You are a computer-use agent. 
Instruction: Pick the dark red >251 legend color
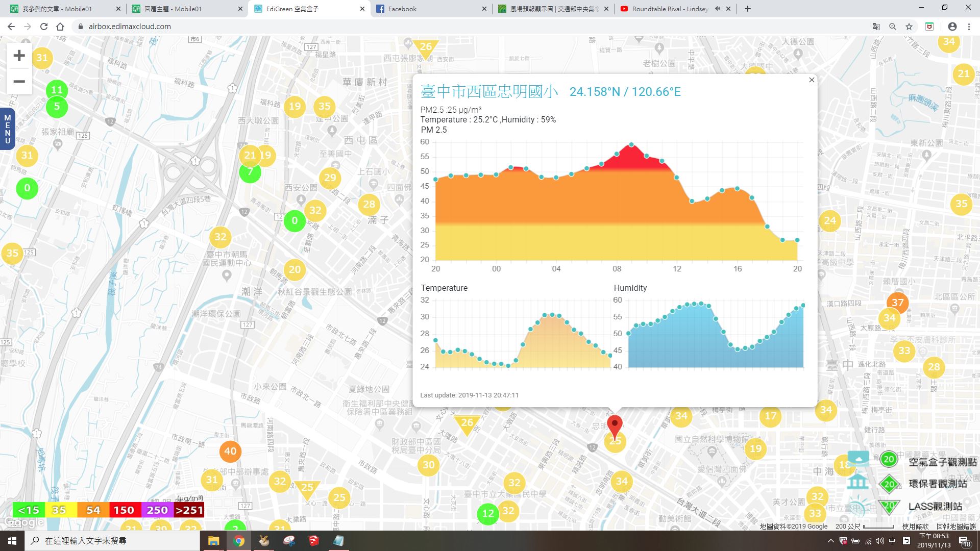click(x=189, y=510)
